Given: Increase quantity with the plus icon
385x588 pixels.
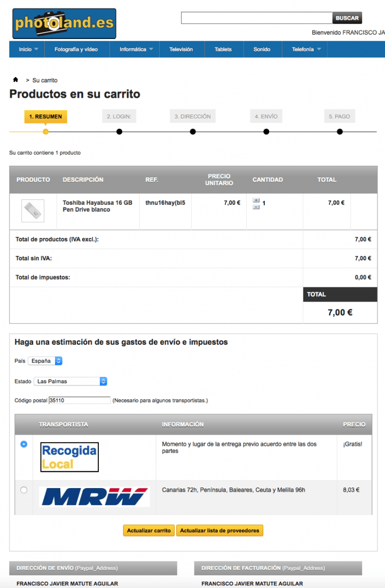Looking at the screenshot, I should (x=256, y=200).
